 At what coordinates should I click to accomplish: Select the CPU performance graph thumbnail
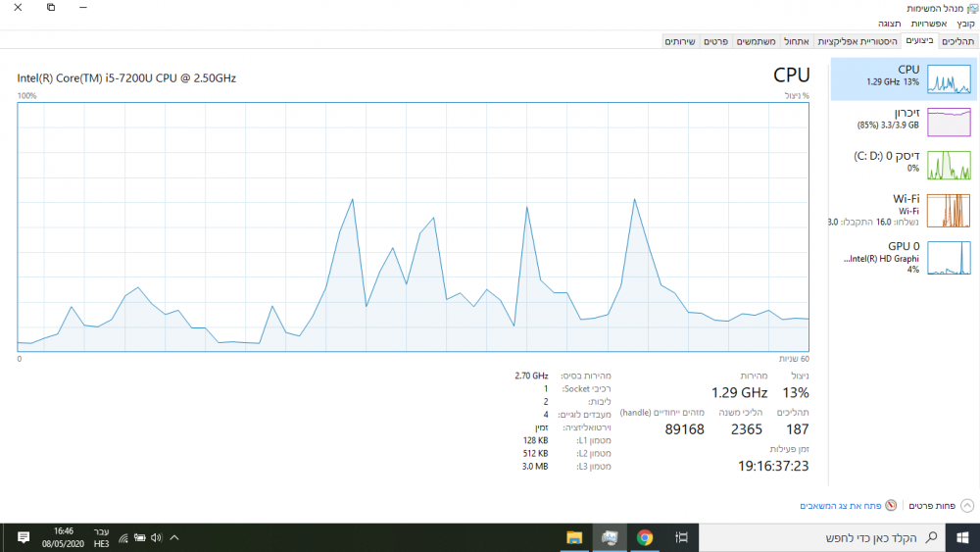pos(949,79)
